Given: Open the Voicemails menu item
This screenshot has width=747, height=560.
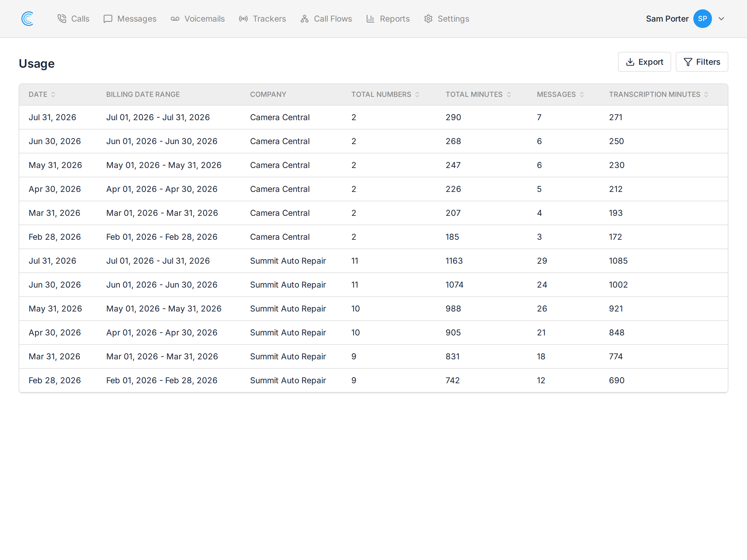Looking at the screenshot, I should (x=198, y=19).
